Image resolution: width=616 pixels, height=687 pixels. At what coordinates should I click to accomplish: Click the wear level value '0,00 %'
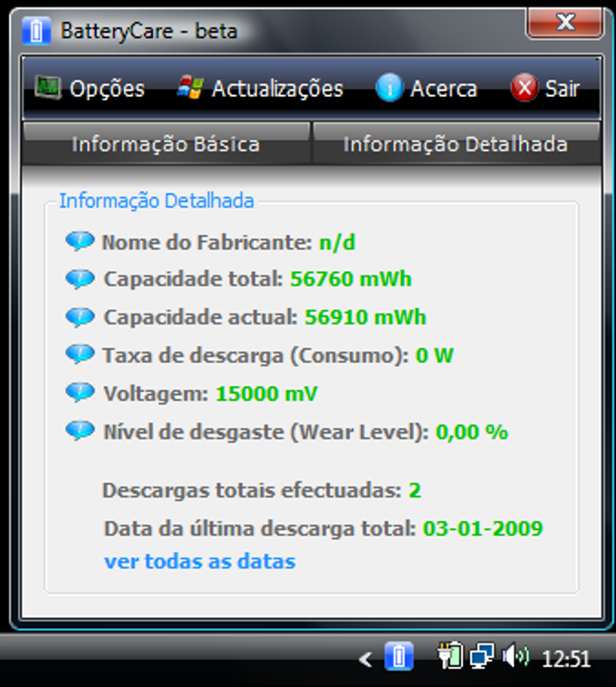(x=472, y=432)
